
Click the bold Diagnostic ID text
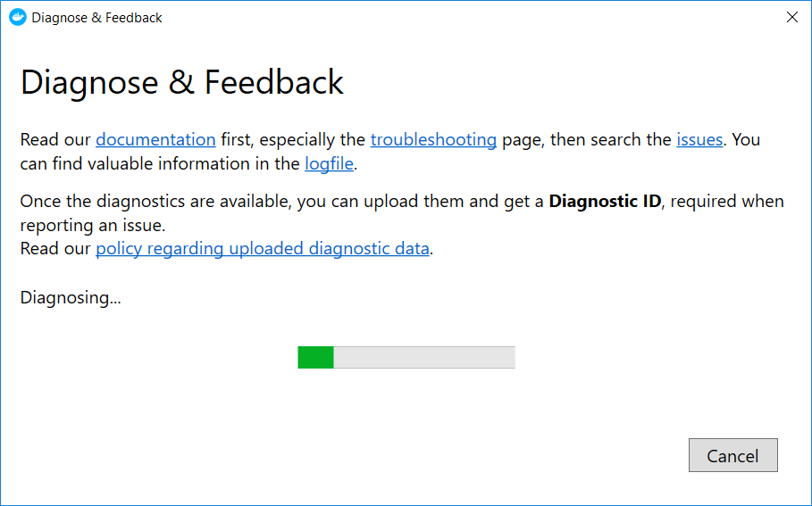(x=605, y=201)
